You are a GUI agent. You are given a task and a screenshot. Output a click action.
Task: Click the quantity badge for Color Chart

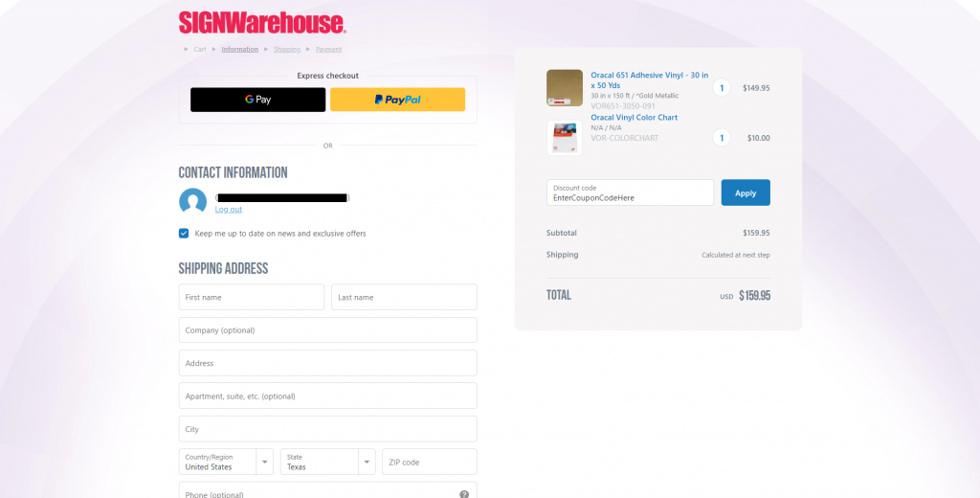[722, 138]
